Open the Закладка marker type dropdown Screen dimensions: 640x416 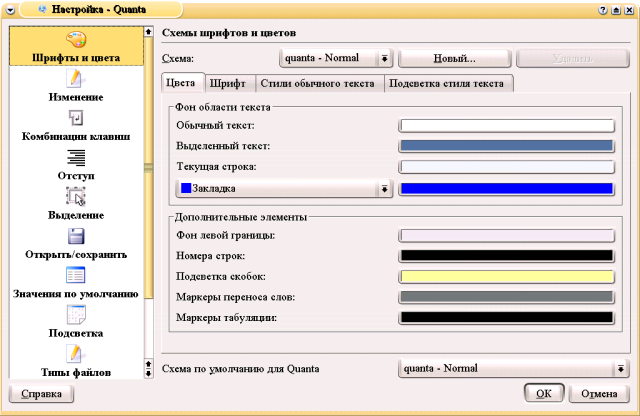[284, 188]
